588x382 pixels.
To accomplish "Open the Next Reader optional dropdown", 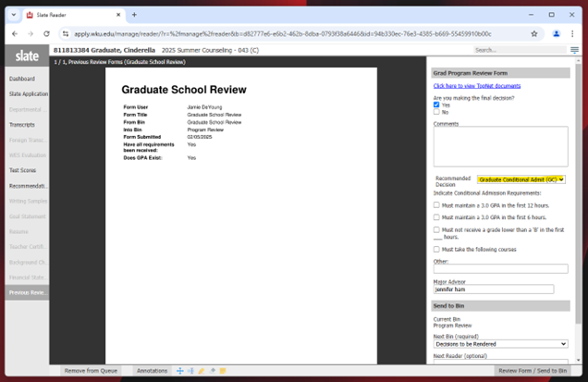I will coord(500,362).
